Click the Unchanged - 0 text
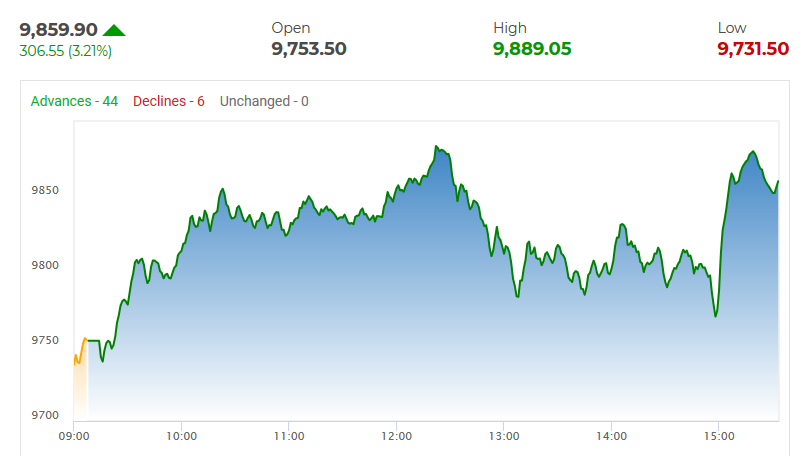The image size is (802, 456). (264, 101)
